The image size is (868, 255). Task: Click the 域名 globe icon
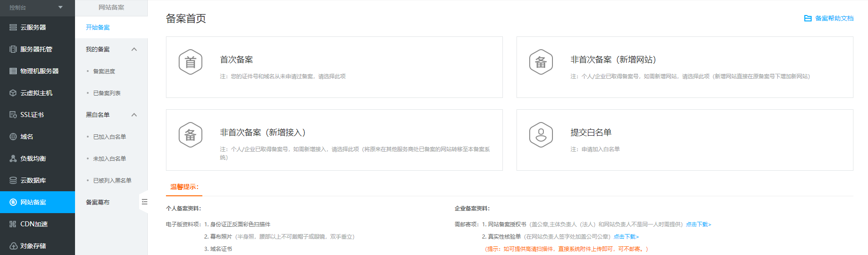13,137
